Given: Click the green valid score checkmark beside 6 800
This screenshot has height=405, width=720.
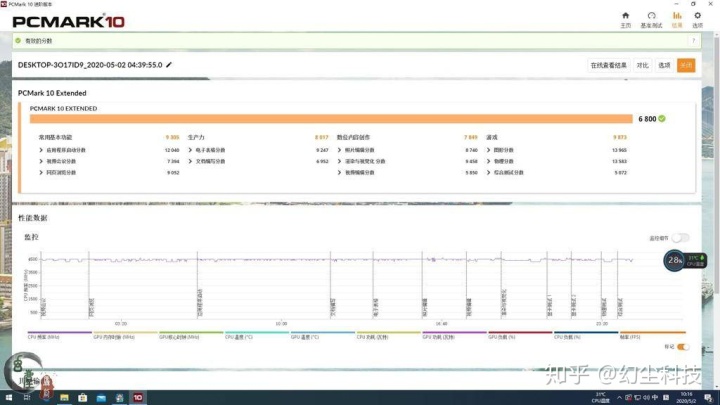Looking at the screenshot, I should pos(662,118).
